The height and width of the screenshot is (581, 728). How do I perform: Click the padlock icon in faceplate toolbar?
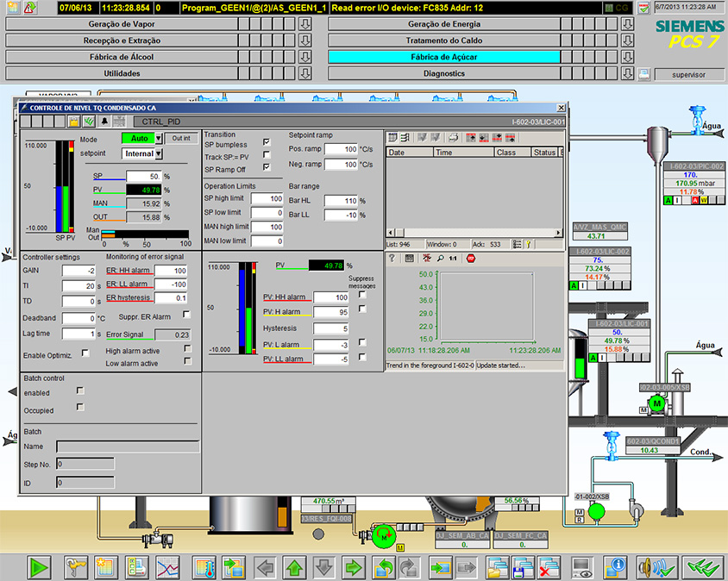(x=74, y=122)
